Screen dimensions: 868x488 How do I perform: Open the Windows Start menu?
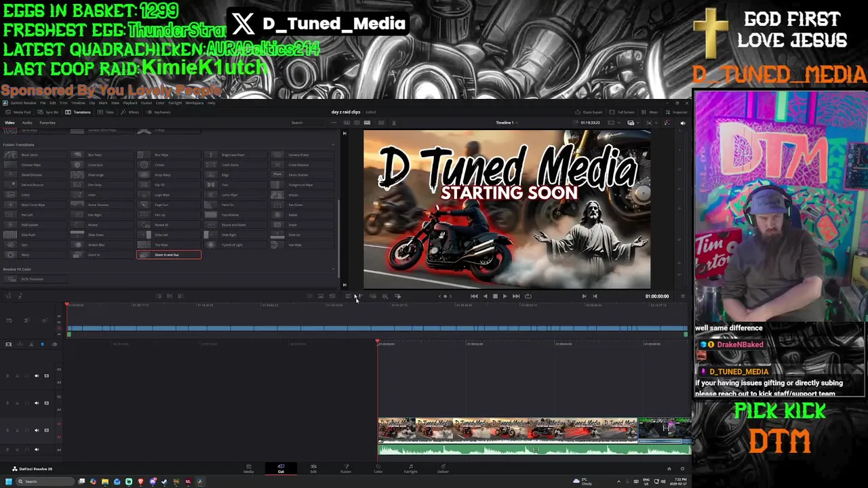pyautogui.click(x=8, y=482)
